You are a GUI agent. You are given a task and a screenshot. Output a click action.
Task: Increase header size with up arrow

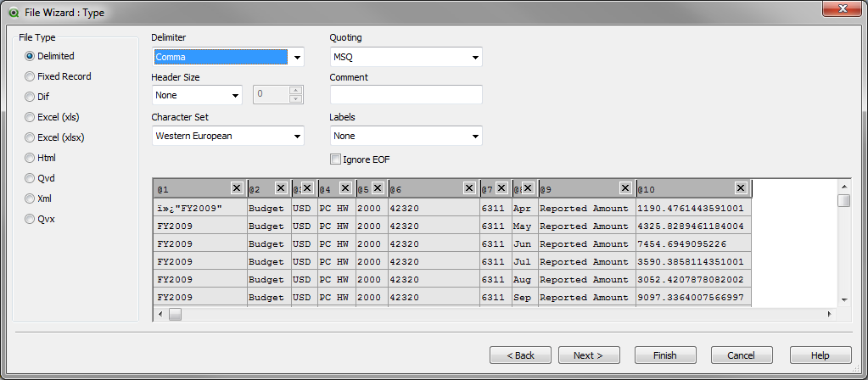point(296,91)
